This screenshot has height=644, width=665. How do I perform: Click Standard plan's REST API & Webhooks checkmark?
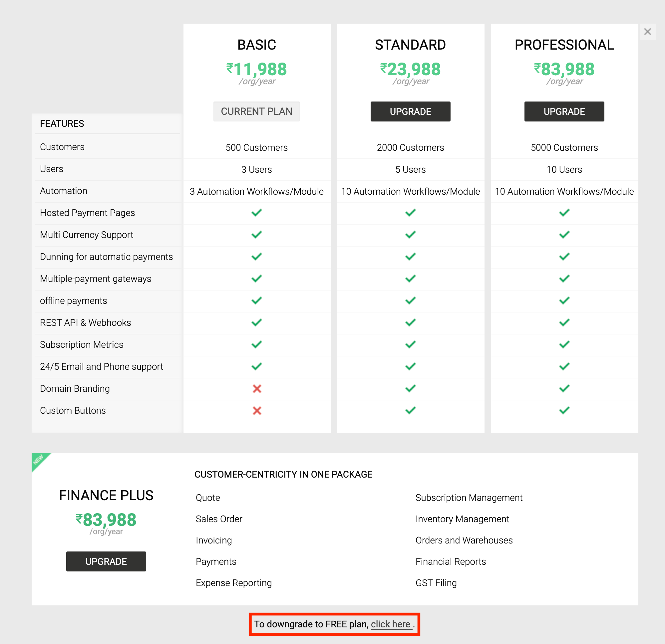click(x=410, y=322)
